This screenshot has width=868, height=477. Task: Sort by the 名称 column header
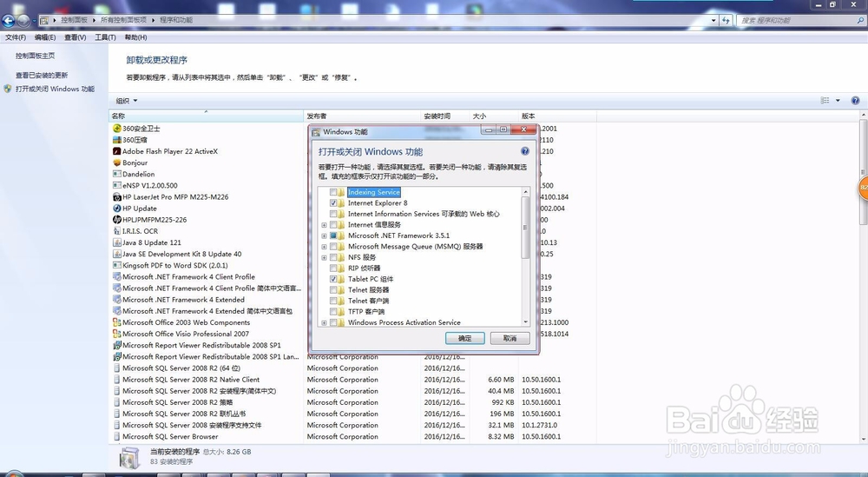point(206,116)
